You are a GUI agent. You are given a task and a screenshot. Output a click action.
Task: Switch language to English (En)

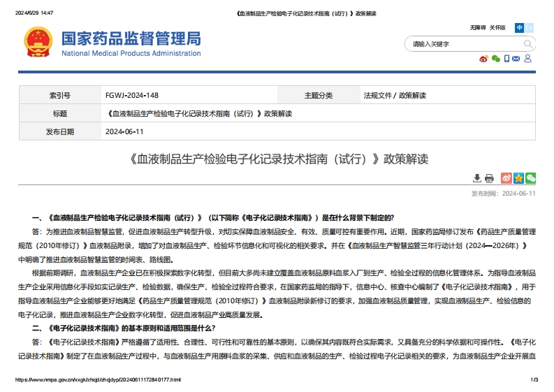(529, 27)
